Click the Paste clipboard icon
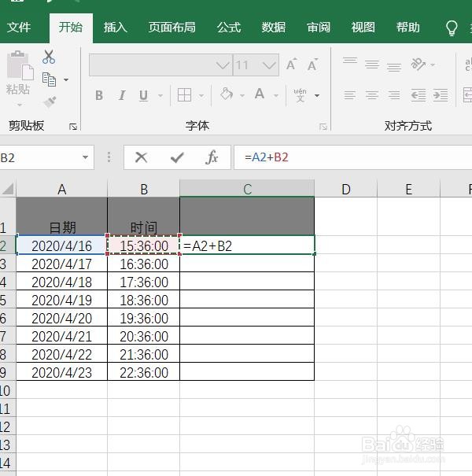Screen dimensions: 472x476 (x=20, y=65)
